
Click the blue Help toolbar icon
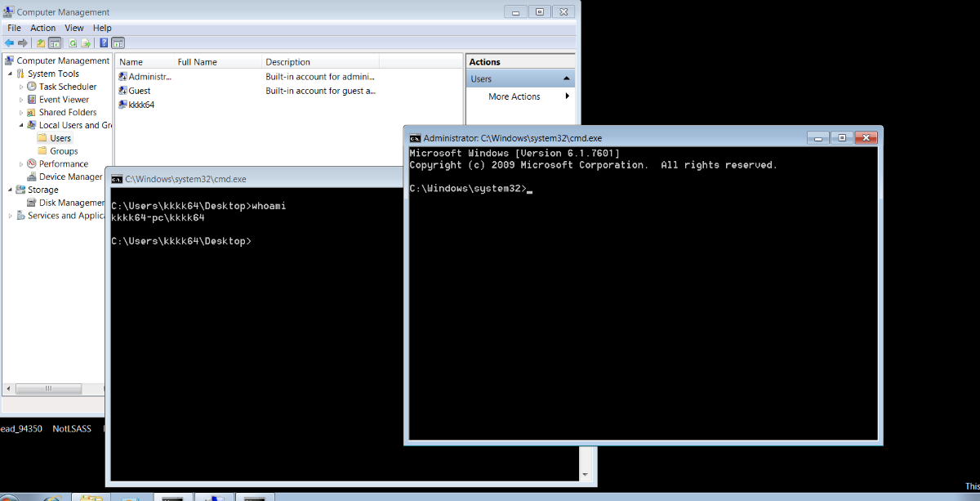pos(104,42)
